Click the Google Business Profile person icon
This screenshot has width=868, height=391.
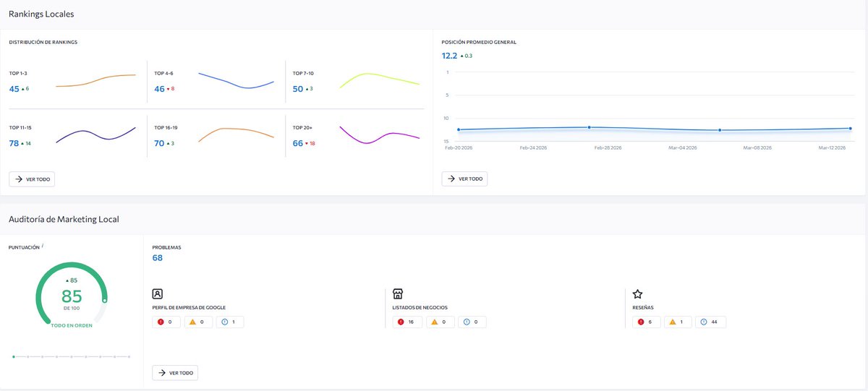pyautogui.click(x=158, y=294)
